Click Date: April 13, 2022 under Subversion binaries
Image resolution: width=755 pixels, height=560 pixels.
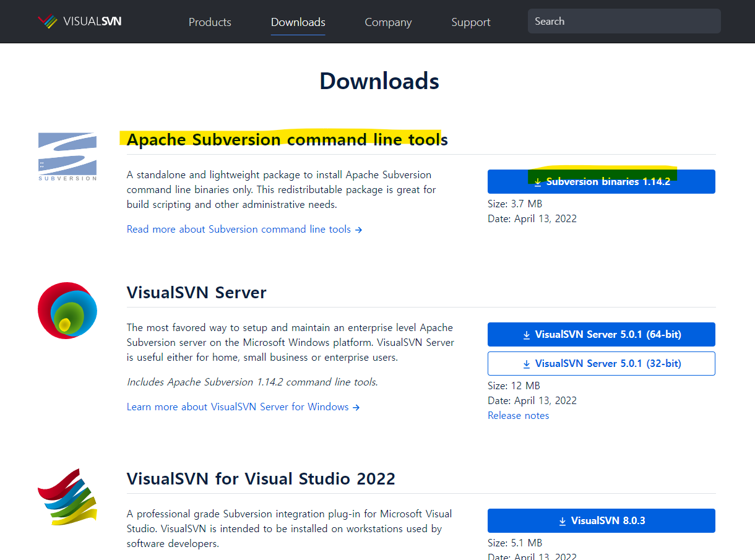(532, 218)
